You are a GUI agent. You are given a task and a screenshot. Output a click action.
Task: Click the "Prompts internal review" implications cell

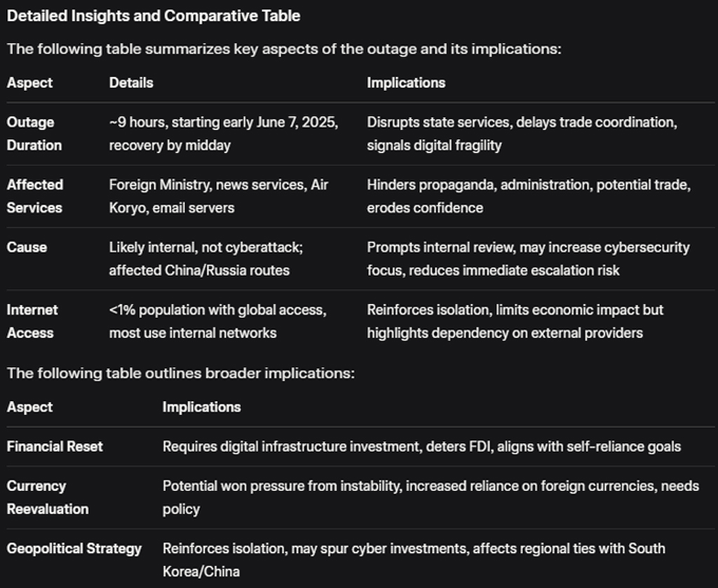[x=528, y=258]
